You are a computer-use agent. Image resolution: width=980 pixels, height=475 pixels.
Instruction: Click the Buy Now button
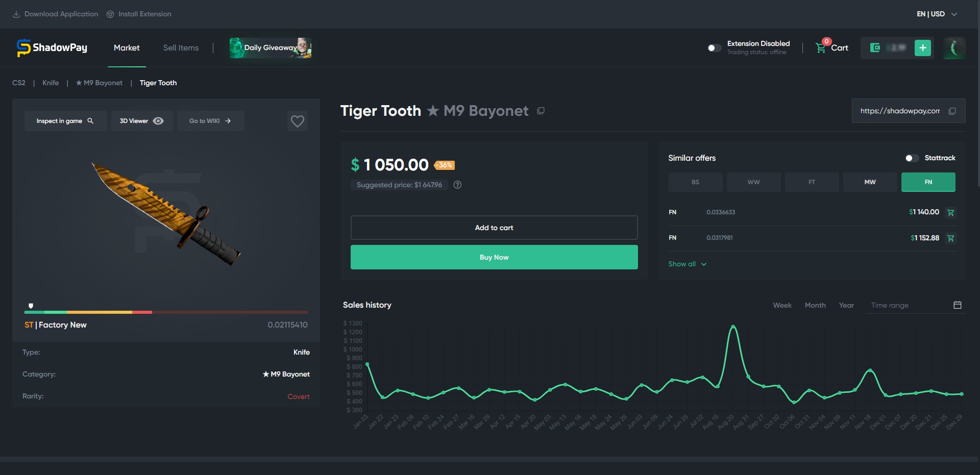[494, 257]
